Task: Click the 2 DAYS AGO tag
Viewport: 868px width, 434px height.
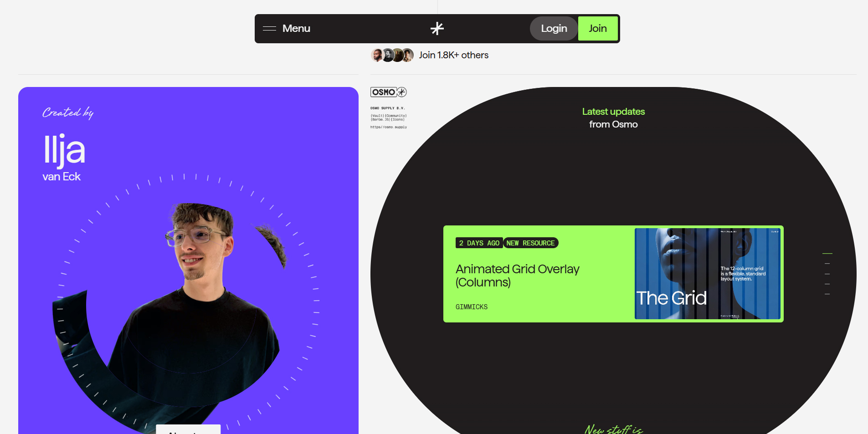Action: tap(479, 243)
